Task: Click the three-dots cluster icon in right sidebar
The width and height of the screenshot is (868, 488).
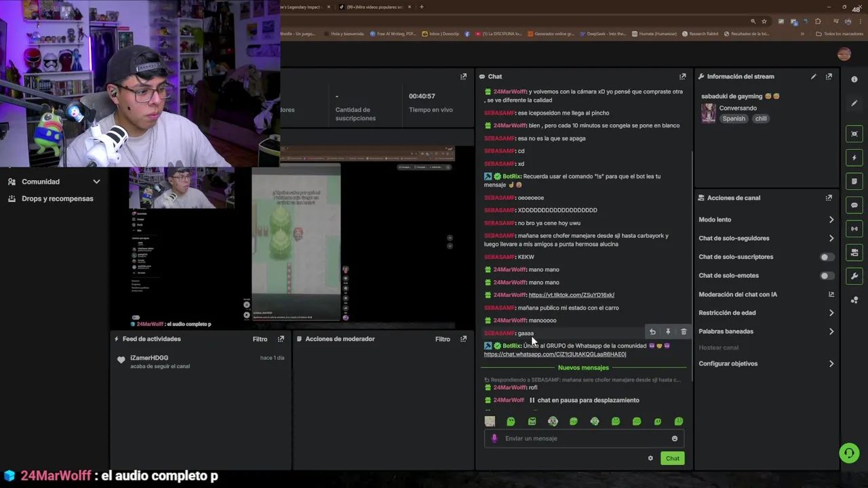Action: [854, 300]
